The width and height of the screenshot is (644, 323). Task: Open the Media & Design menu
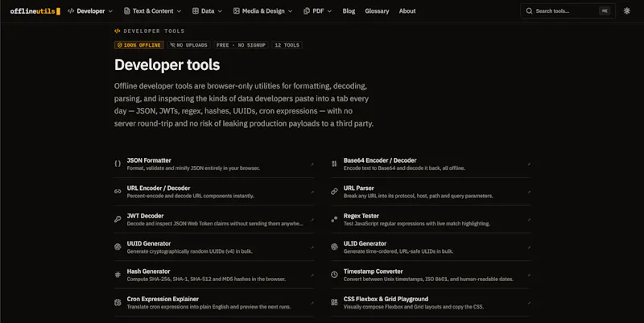262,11
